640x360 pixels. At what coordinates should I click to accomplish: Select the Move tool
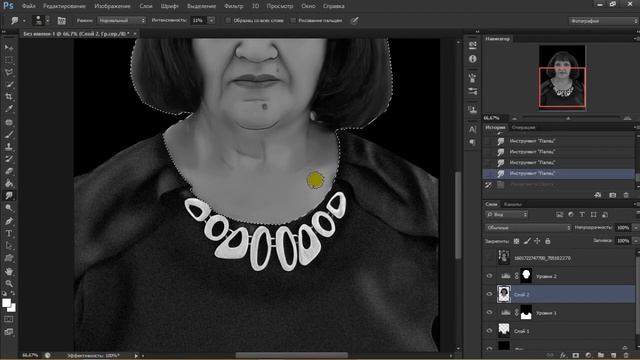[9, 48]
